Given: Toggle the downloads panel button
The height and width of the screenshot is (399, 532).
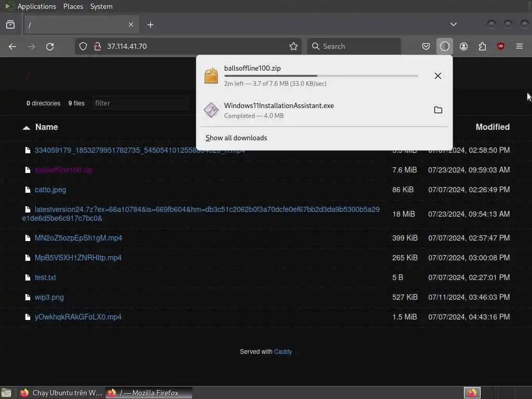Looking at the screenshot, I should tap(445, 46).
